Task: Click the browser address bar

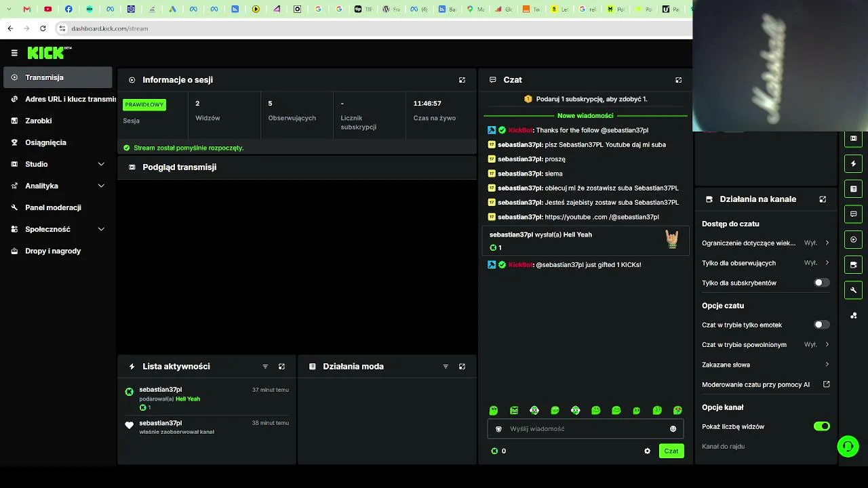Action: [x=373, y=28]
